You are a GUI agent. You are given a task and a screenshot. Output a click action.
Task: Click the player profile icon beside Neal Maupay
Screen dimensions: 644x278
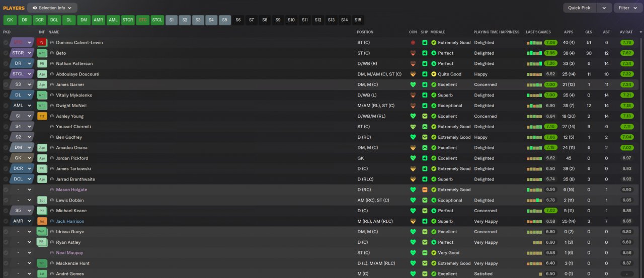[52, 253]
